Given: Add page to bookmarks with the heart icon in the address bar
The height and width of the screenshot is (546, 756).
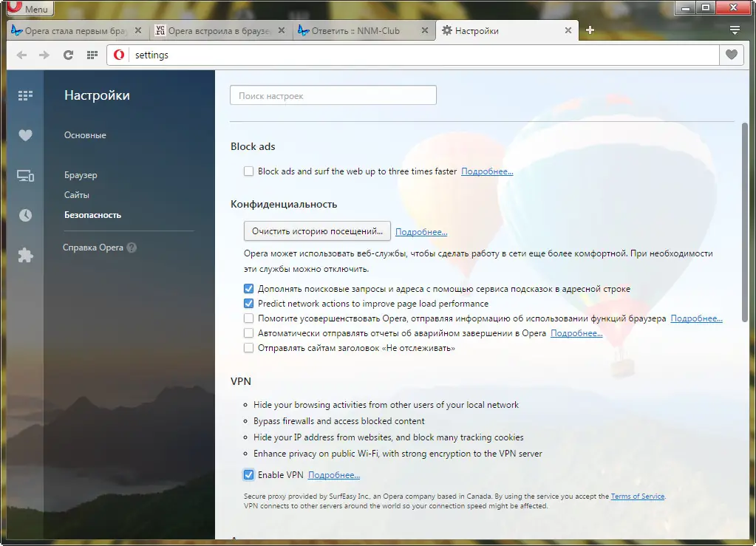Looking at the screenshot, I should point(732,55).
